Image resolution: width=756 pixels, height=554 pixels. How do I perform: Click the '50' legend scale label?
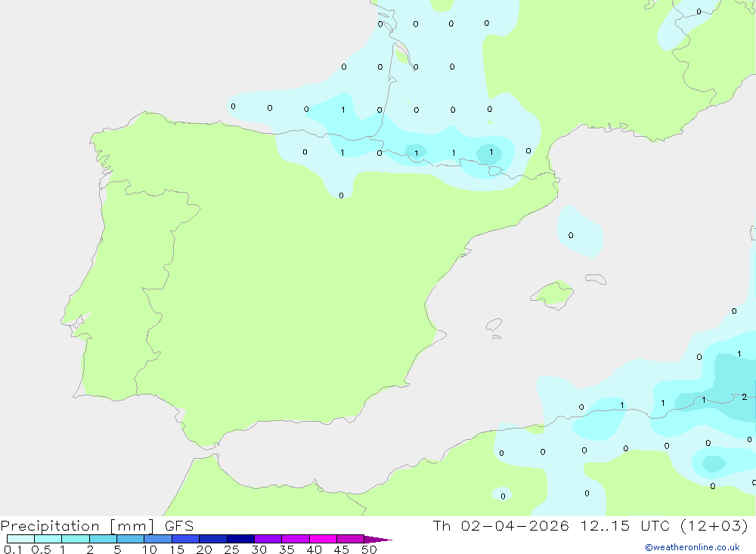click(x=369, y=549)
